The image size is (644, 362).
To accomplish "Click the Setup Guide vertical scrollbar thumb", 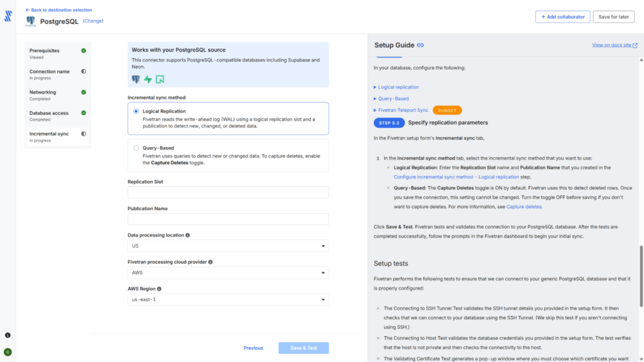I will [x=641, y=276].
